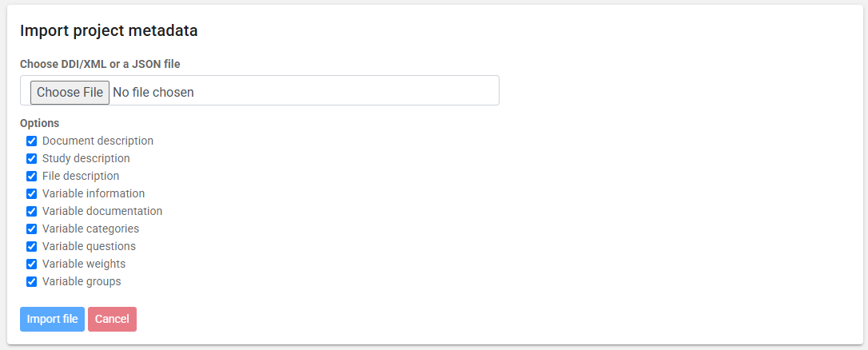Click the 'Document description' label text
Screen dimensions: 868x350
click(98, 141)
